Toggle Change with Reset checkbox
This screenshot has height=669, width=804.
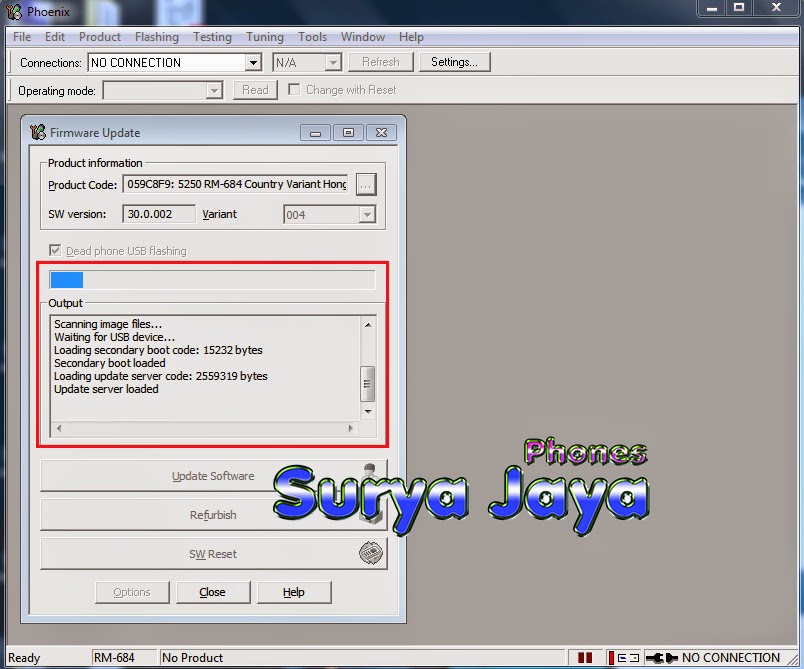pyautogui.click(x=294, y=90)
